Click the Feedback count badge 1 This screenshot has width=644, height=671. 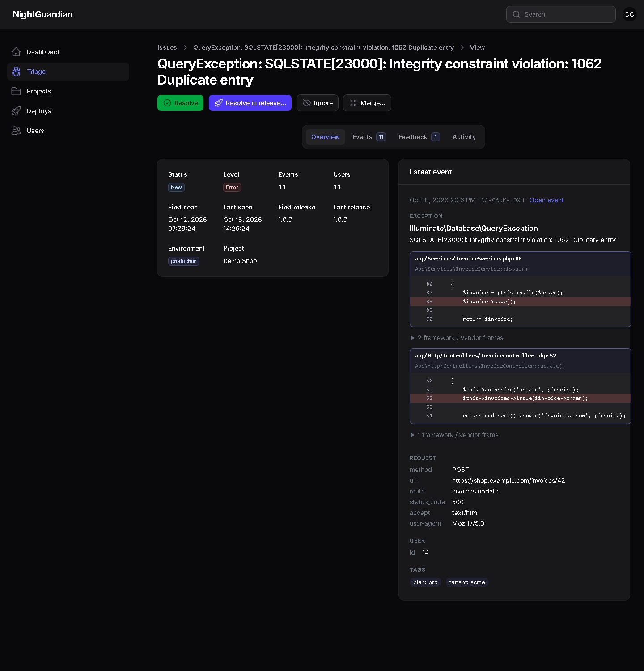(x=436, y=137)
